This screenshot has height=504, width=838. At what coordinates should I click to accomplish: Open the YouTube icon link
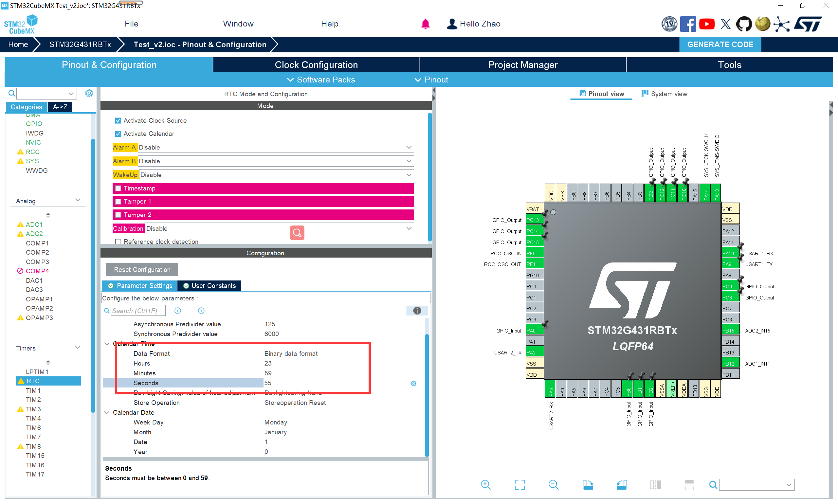pyautogui.click(x=707, y=24)
